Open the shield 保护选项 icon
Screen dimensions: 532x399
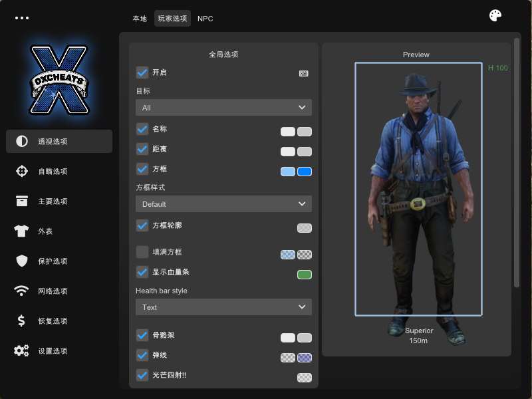click(22, 261)
